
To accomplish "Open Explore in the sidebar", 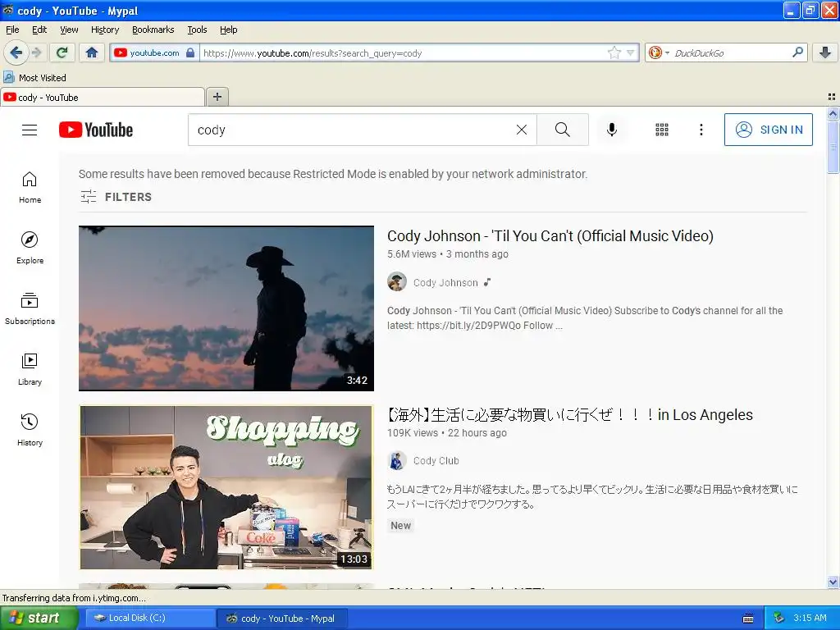I will click(x=30, y=248).
